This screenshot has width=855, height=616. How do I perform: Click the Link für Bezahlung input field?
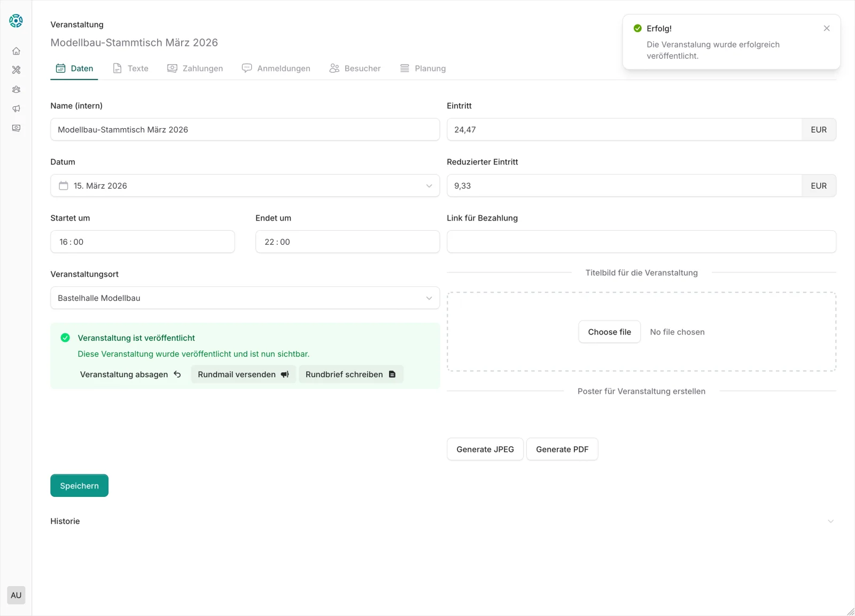pos(641,242)
